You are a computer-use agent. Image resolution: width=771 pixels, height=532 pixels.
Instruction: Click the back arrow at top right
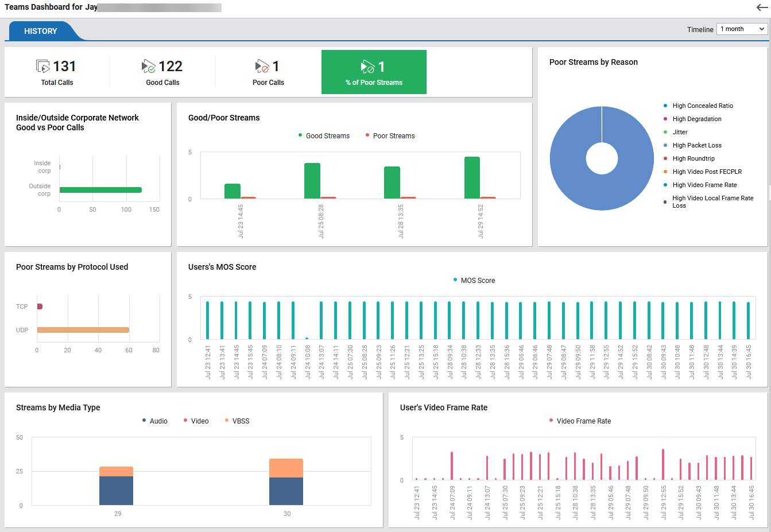(762, 7)
